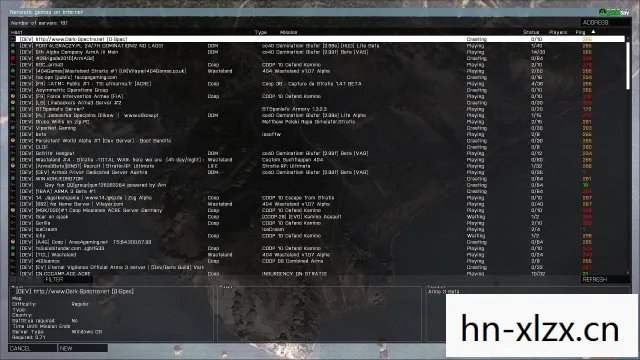Click 14/30 players count of 5th Alpha Company
This screenshot has width=640, height=360.
coord(538,52)
